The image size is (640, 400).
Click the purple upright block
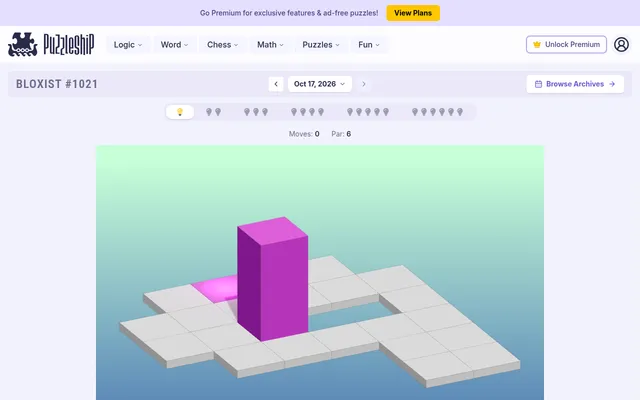[272, 279]
